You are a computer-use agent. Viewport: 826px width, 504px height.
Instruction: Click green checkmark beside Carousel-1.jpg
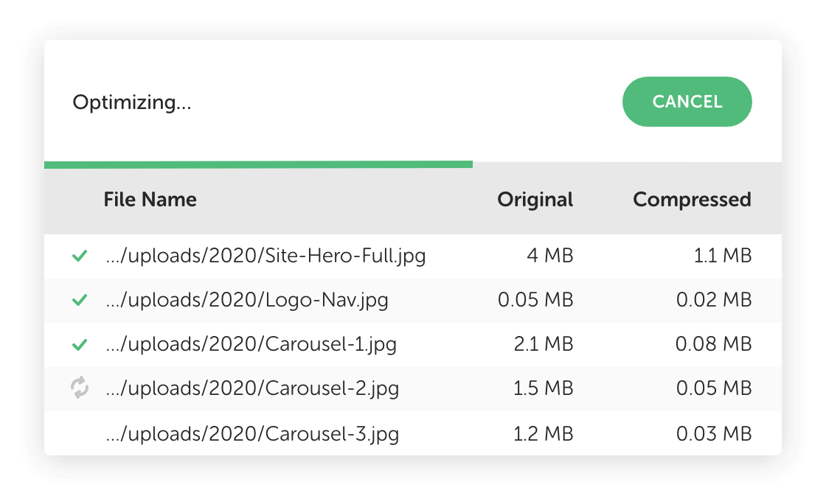pos(80,345)
